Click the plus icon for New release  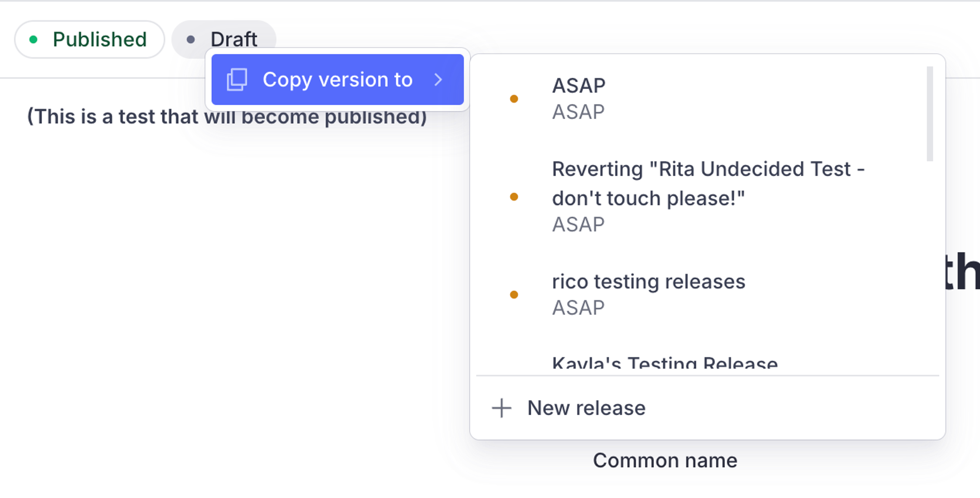tap(501, 408)
